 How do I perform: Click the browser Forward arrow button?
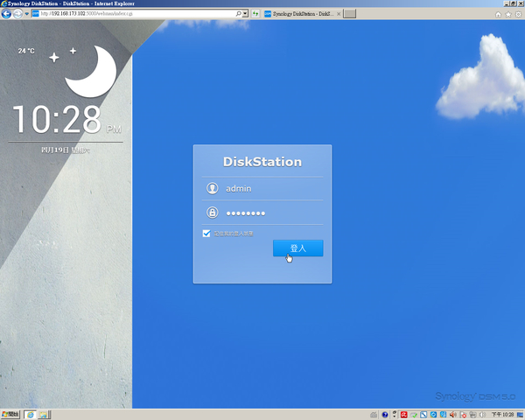tap(18, 15)
